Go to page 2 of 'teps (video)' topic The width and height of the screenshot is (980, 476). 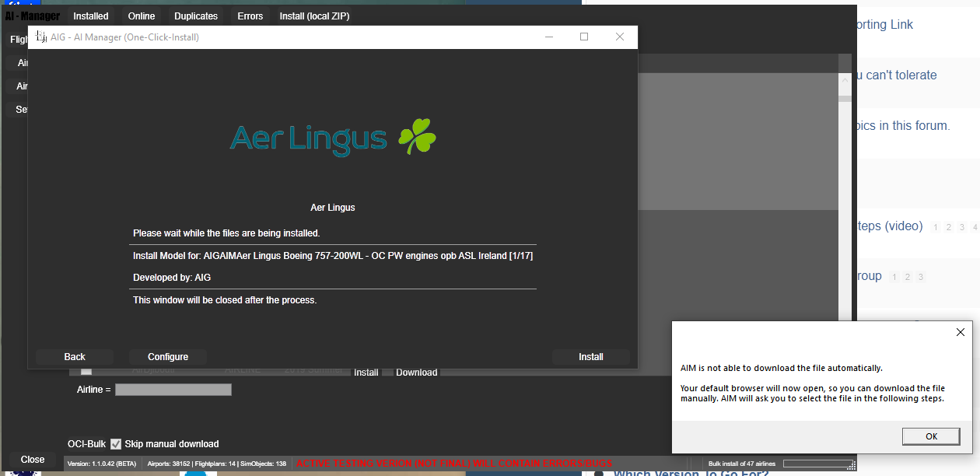[x=950, y=227]
